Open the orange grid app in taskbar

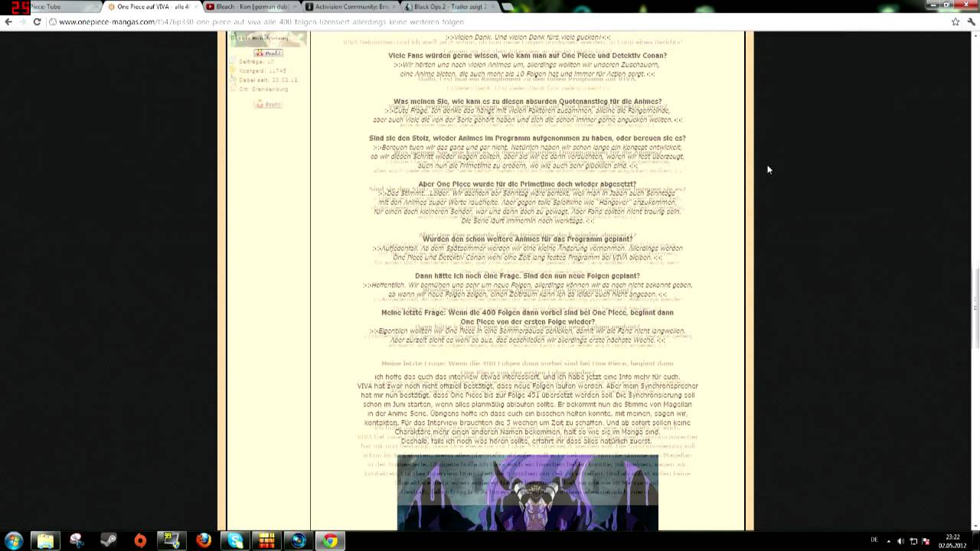click(266, 541)
